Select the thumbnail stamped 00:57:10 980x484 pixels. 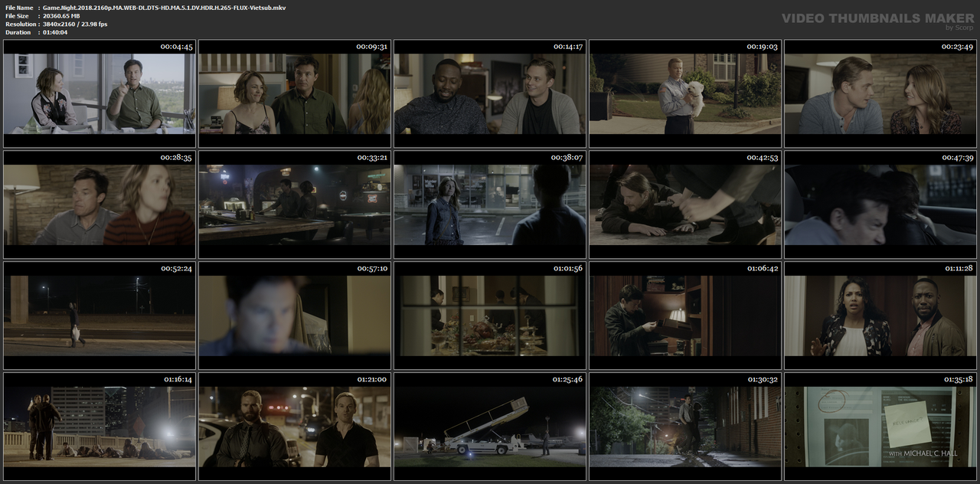click(x=295, y=316)
